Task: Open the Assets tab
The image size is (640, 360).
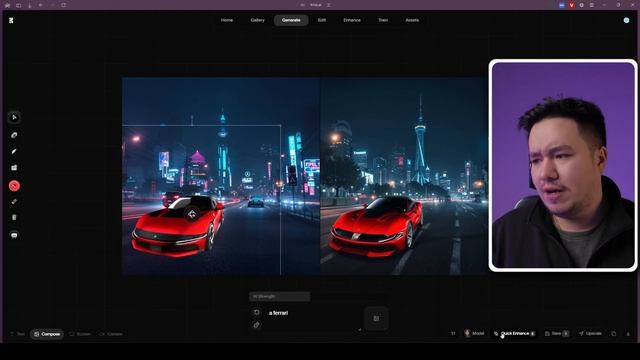Action: 412,20
